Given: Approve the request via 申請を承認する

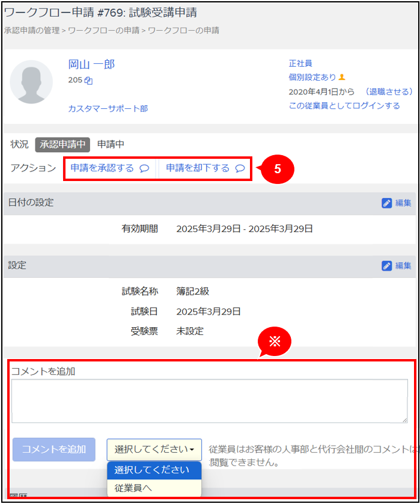Looking at the screenshot, I should [102, 168].
